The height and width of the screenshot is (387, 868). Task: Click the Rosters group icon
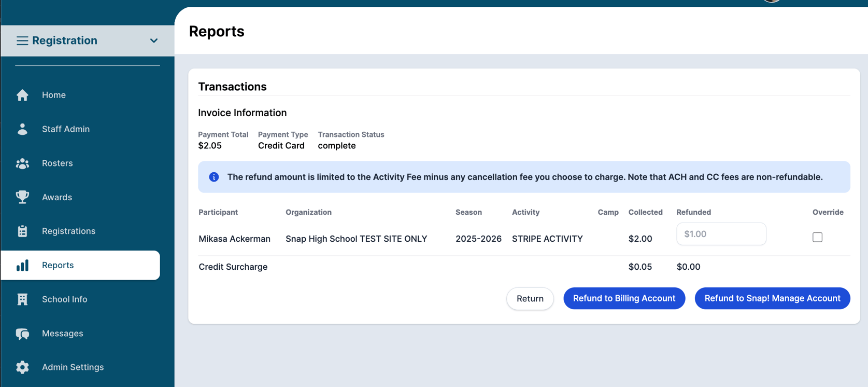[x=22, y=163]
